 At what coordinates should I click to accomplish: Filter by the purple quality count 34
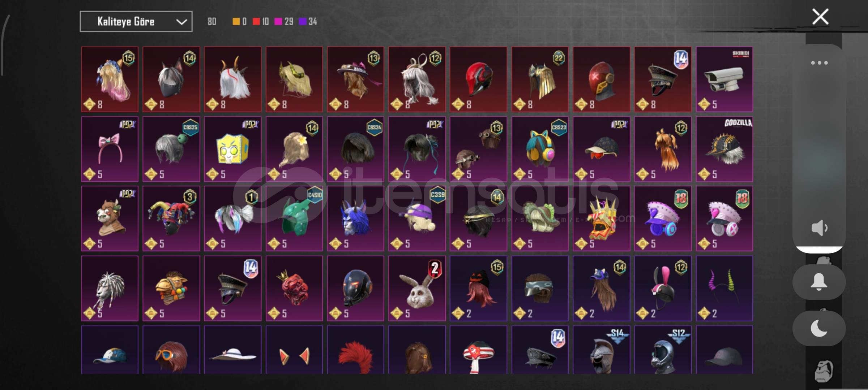point(308,22)
